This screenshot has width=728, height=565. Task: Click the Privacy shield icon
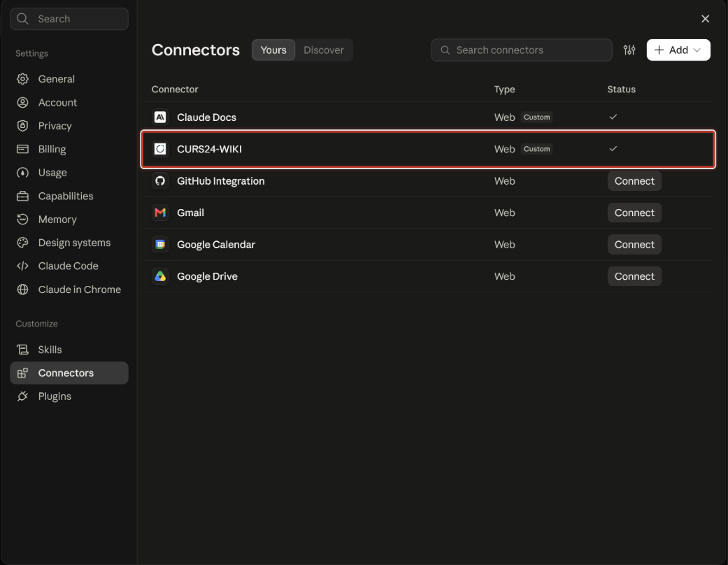(x=22, y=126)
